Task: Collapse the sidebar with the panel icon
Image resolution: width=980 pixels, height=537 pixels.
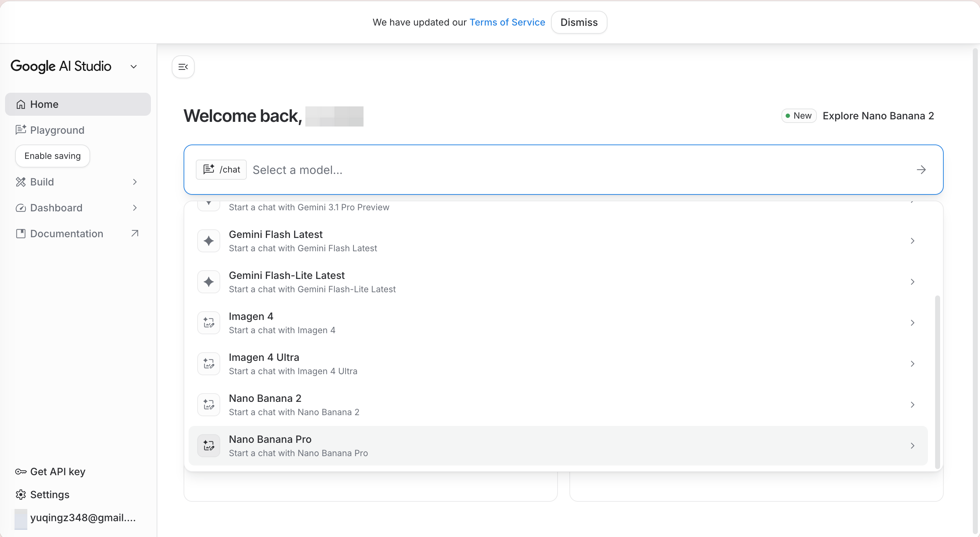Action: [x=183, y=66]
